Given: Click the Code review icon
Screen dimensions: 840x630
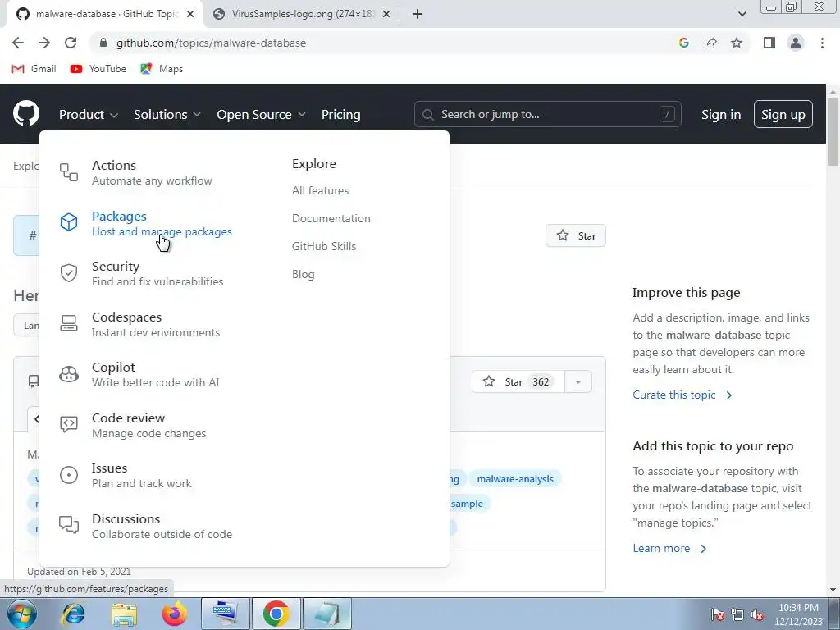Looking at the screenshot, I should coord(69,425).
